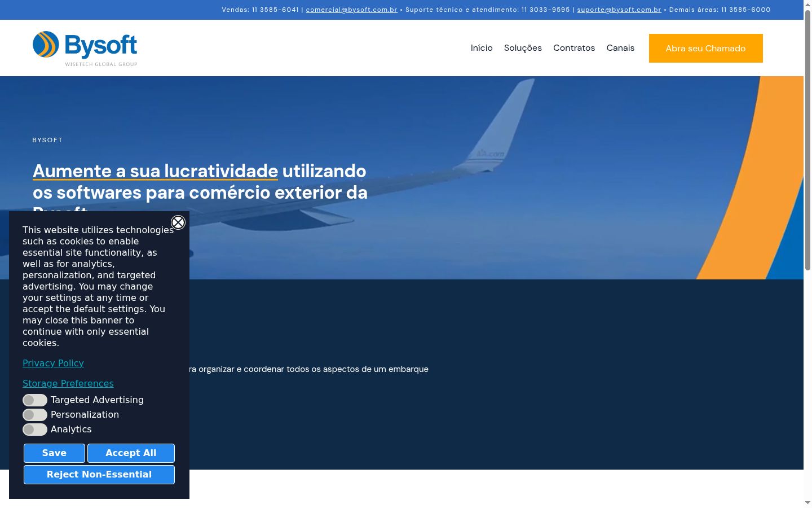Enable the Personalization toggle
The width and height of the screenshot is (812, 508).
[x=35, y=415]
